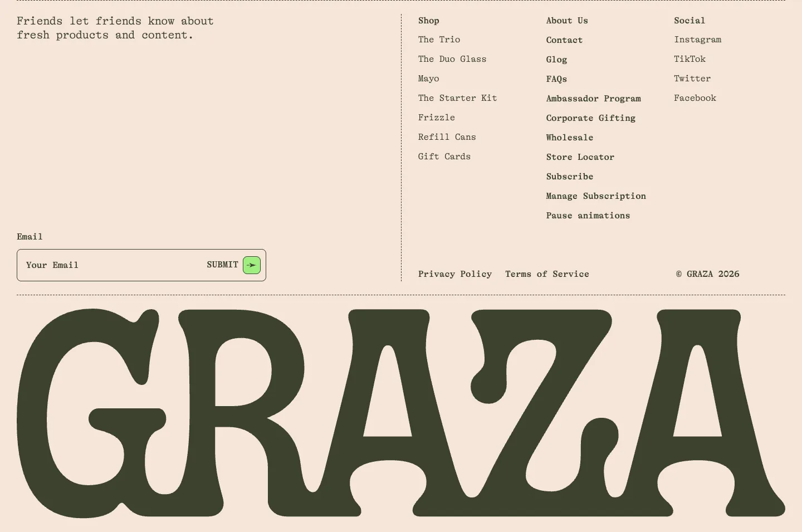Open the FAQs link

(556, 79)
